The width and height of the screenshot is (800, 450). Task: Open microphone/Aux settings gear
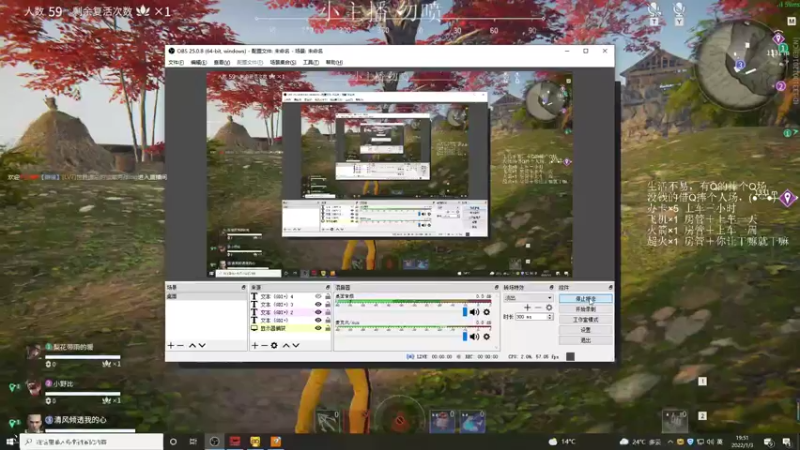[x=486, y=337]
